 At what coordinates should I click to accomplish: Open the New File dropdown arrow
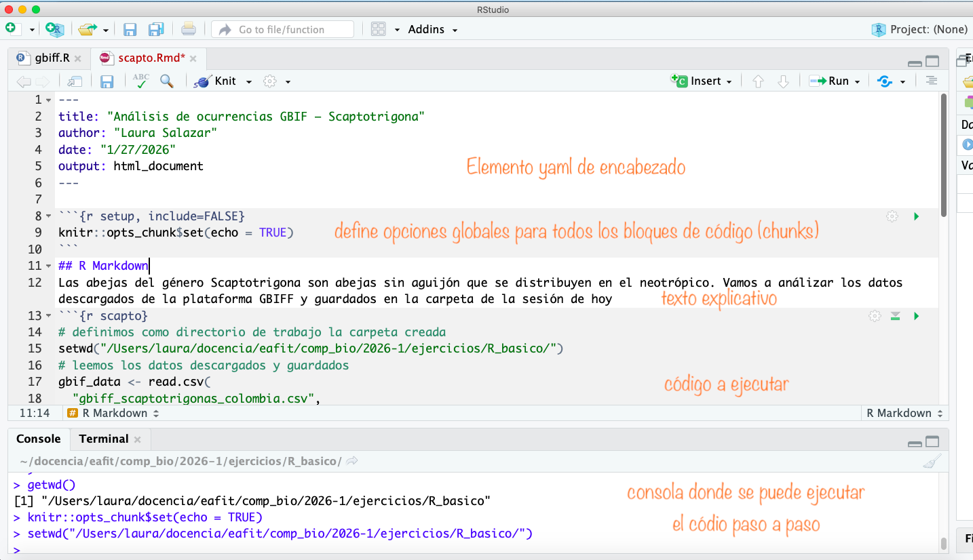32,30
